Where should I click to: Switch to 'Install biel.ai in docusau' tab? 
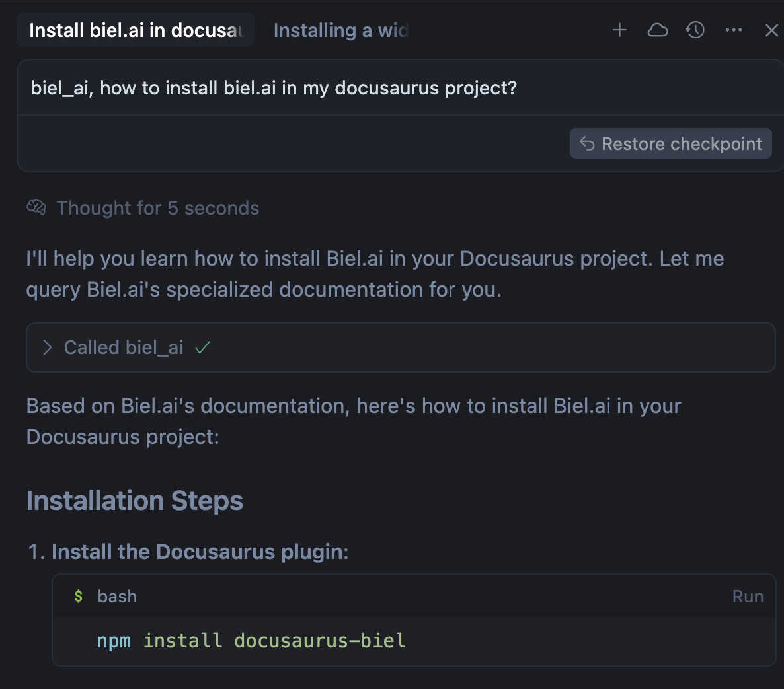coord(136,30)
